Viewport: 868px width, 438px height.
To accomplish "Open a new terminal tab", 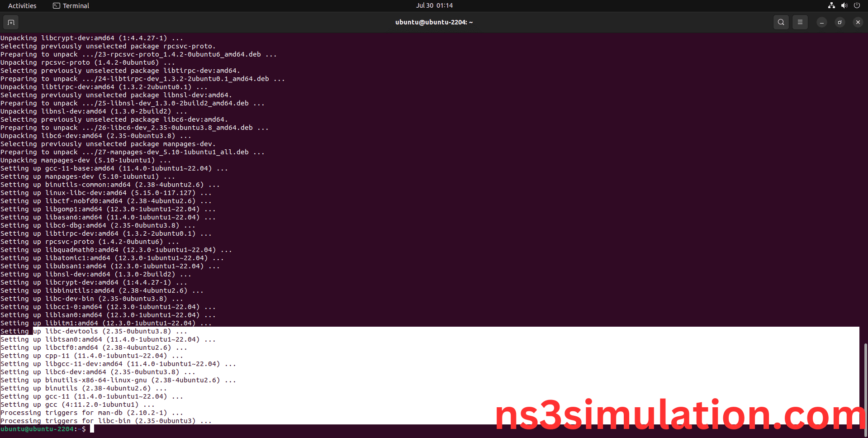I will click(x=11, y=22).
